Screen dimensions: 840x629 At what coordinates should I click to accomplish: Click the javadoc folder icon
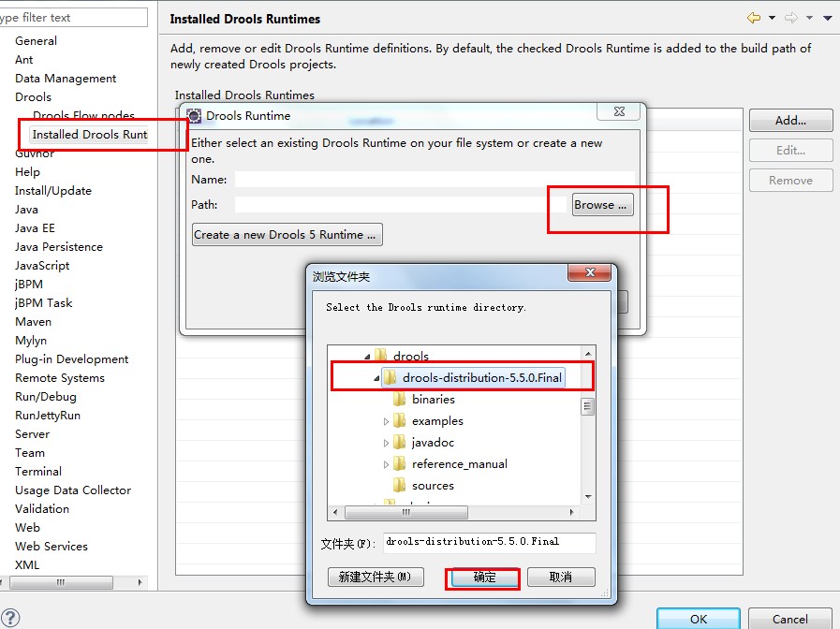tap(399, 442)
